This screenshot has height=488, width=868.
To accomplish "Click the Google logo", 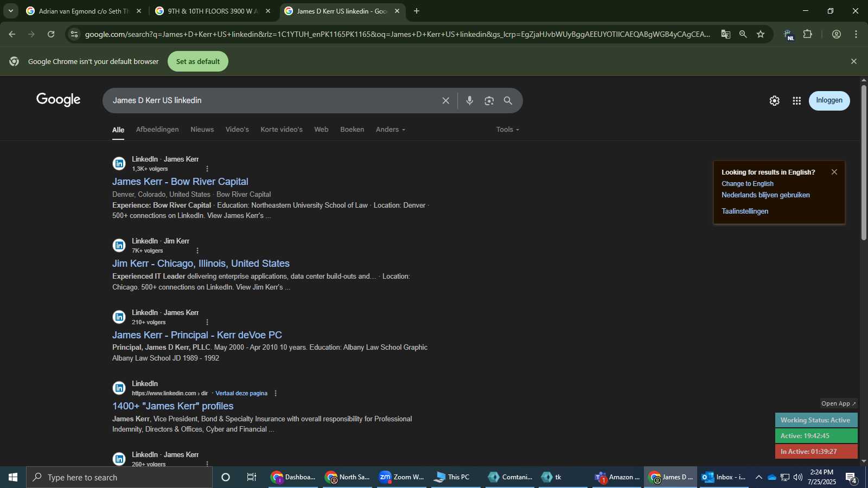I will pos(58,100).
